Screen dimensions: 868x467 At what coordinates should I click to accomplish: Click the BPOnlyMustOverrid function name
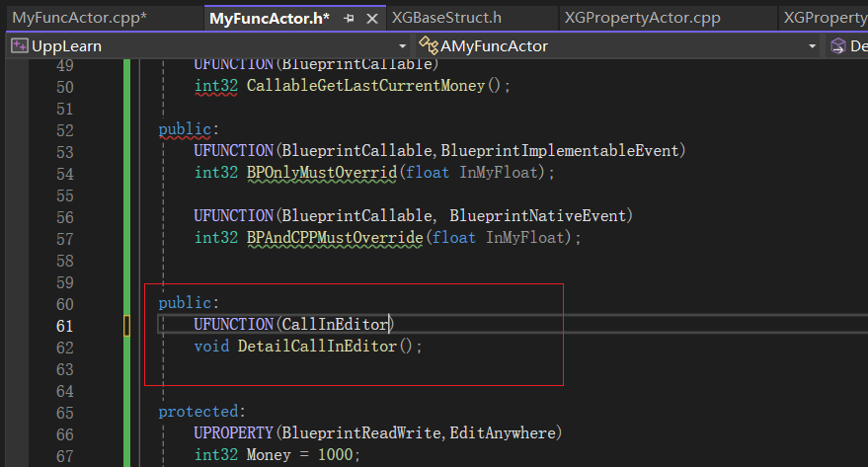322,173
